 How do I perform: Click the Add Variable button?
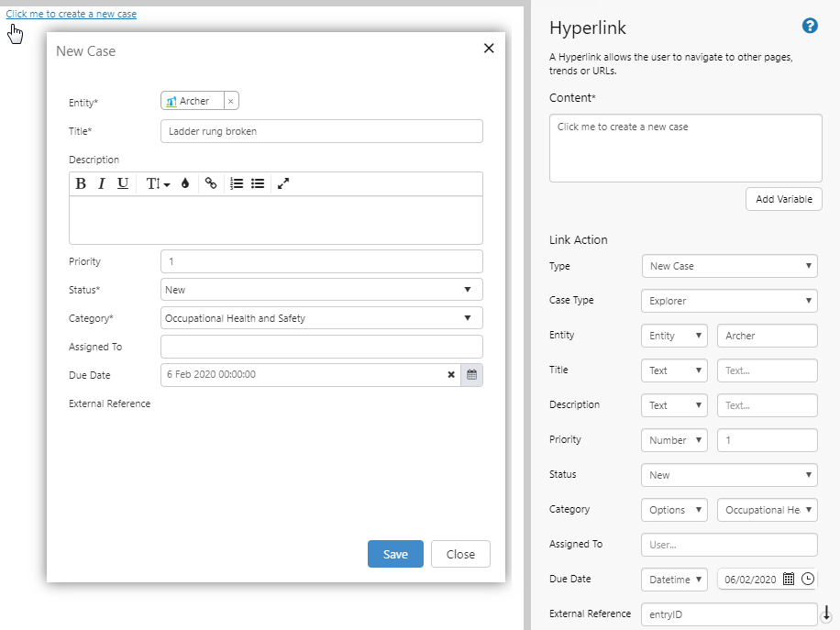tap(784, 199)
